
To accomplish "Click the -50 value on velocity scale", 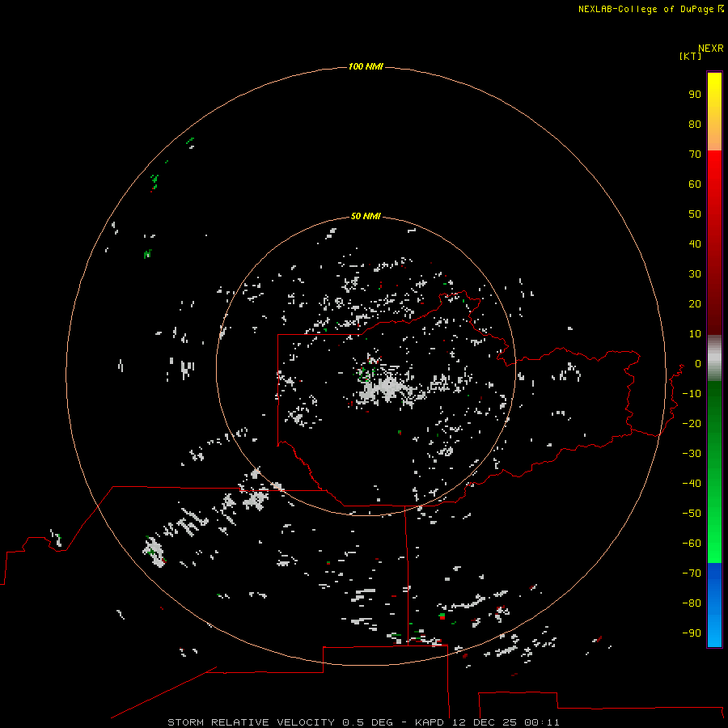I will 692,514.
